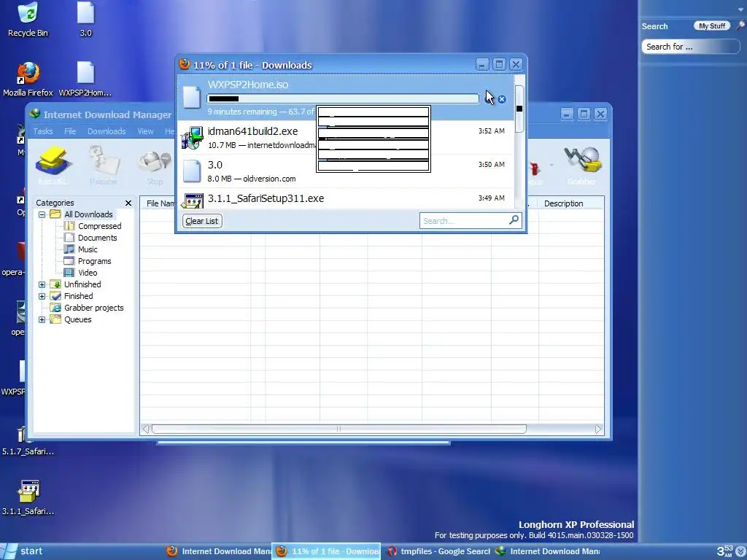Expand the Unfinished category

(42, 284)
